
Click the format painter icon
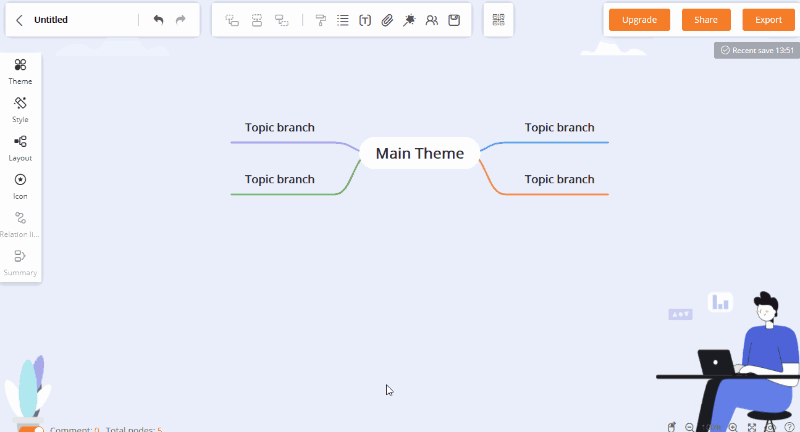[x=321, y=20]
